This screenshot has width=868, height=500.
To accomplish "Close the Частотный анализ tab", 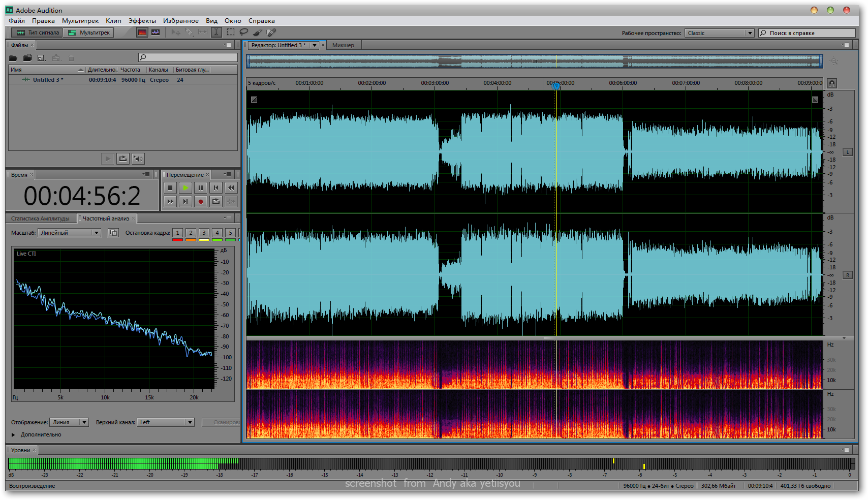I will [134, 218].
